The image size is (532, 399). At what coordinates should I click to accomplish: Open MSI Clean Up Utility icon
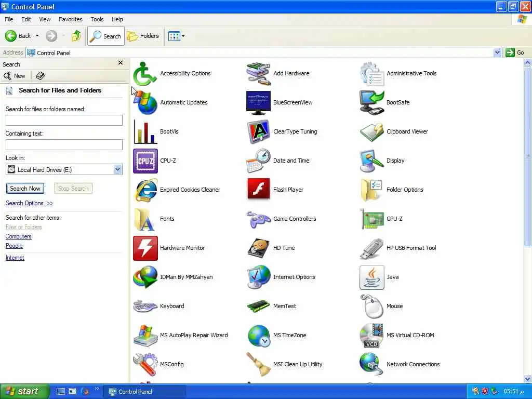pyautogui.click(x=258, y=364)
